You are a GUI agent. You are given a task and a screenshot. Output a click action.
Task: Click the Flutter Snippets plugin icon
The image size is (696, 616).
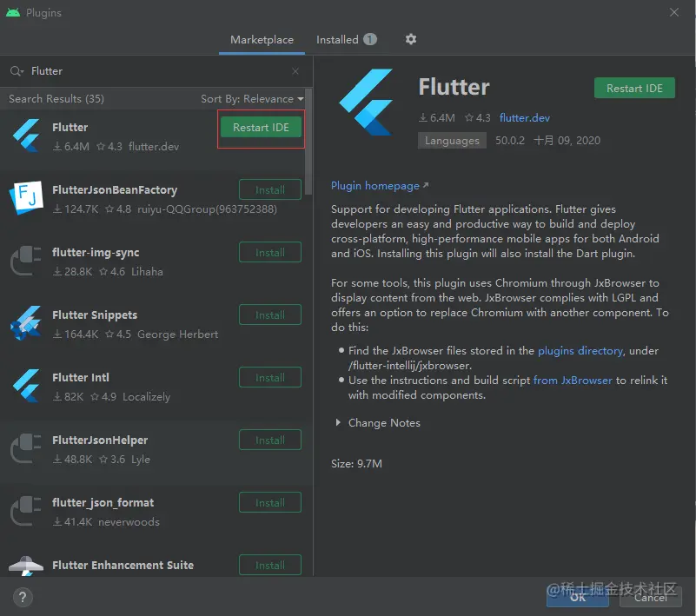pos(26,323)
